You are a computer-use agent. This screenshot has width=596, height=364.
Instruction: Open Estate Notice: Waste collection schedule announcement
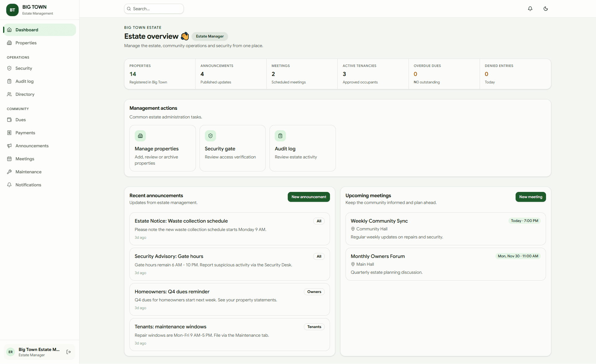[230, 229]
